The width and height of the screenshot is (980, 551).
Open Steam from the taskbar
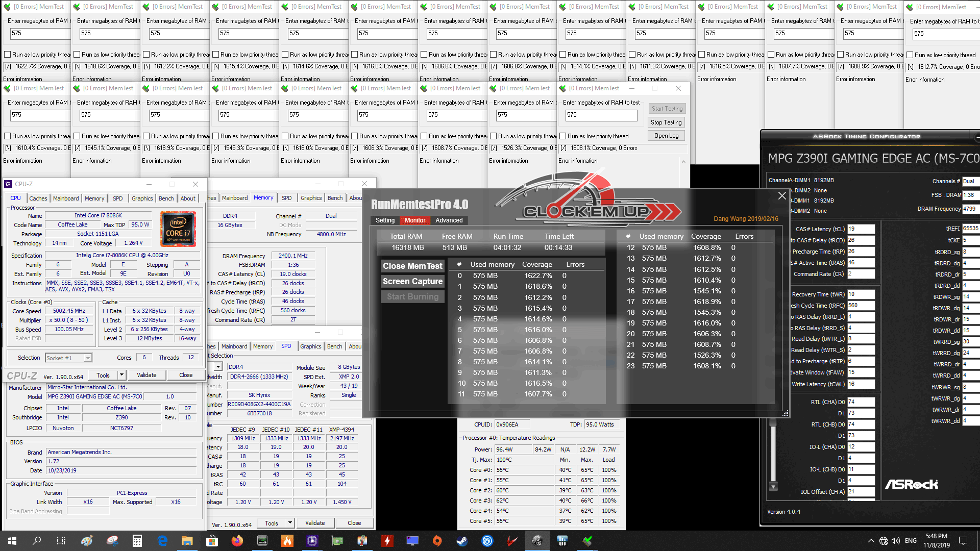coord(462,541)
